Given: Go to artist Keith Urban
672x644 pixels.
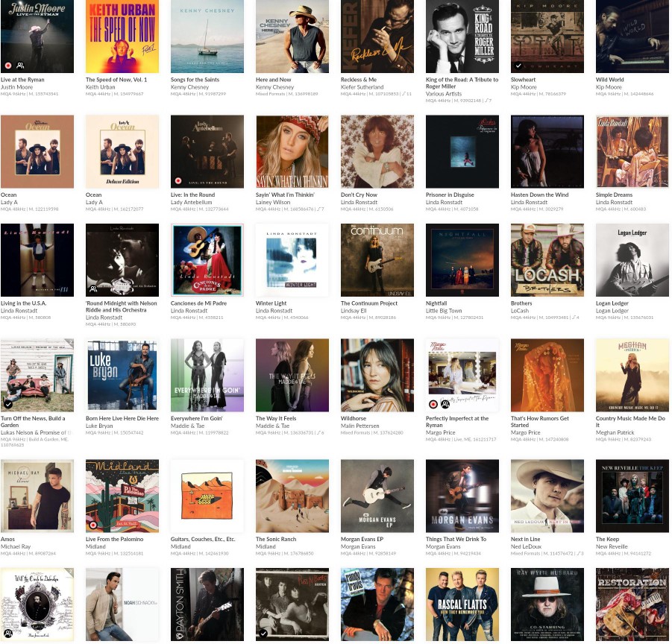Looking at the screenshot, I should (100, 87).
